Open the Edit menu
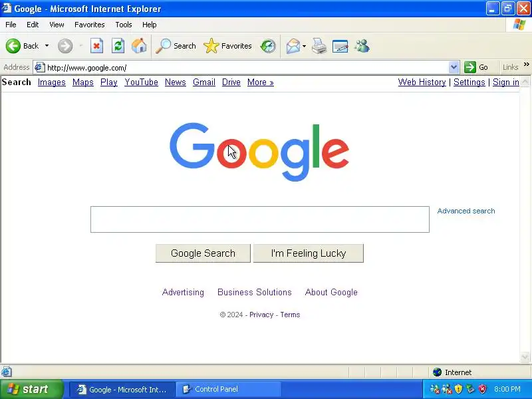 click(x=33, y=25)
